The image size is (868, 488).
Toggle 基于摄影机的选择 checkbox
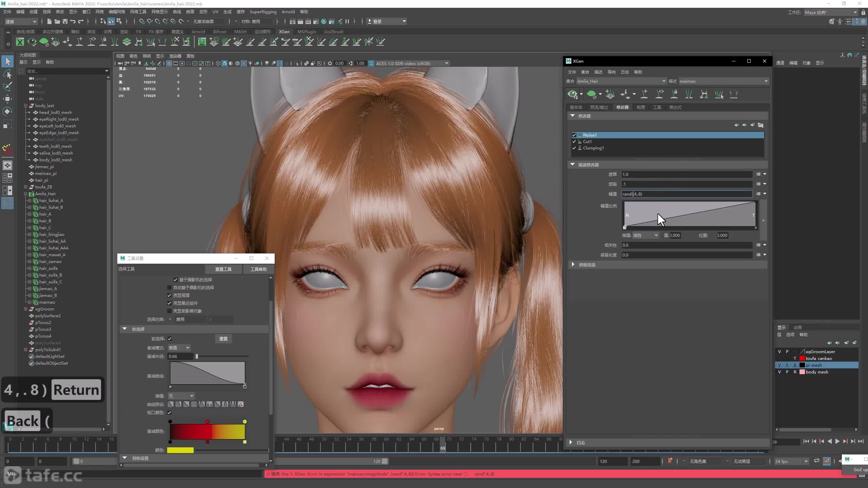tap(175, 280)
